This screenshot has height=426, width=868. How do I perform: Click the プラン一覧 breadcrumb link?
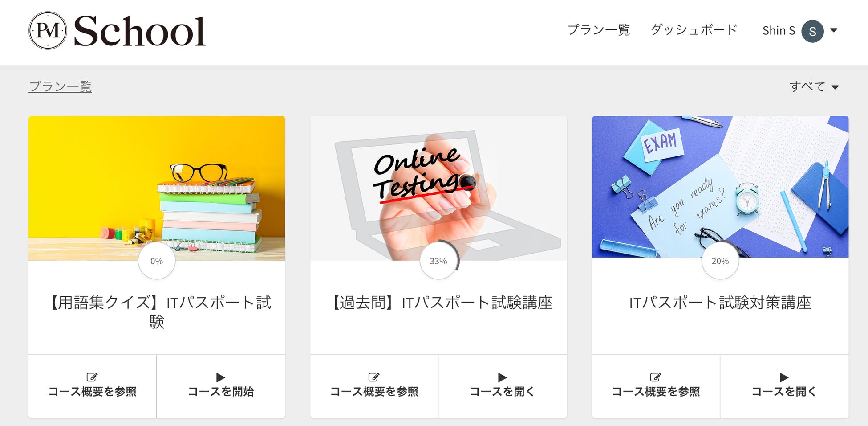click(60, 86)
